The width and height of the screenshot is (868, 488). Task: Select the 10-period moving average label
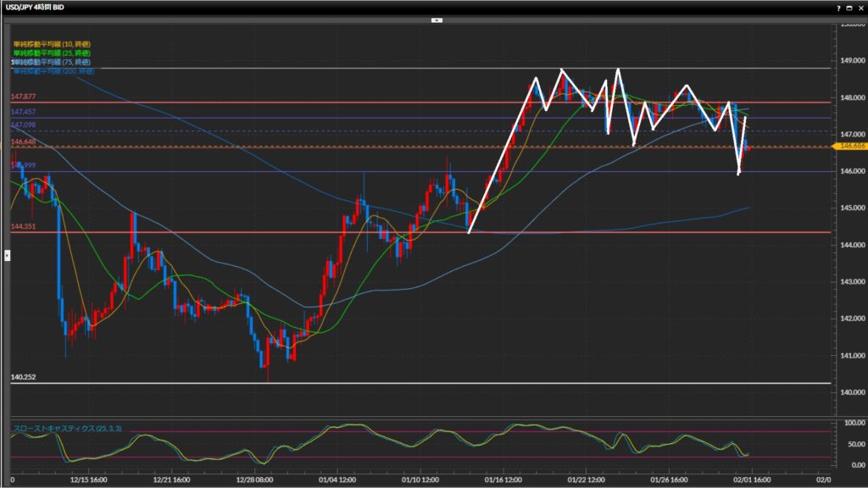click(53, 43)
